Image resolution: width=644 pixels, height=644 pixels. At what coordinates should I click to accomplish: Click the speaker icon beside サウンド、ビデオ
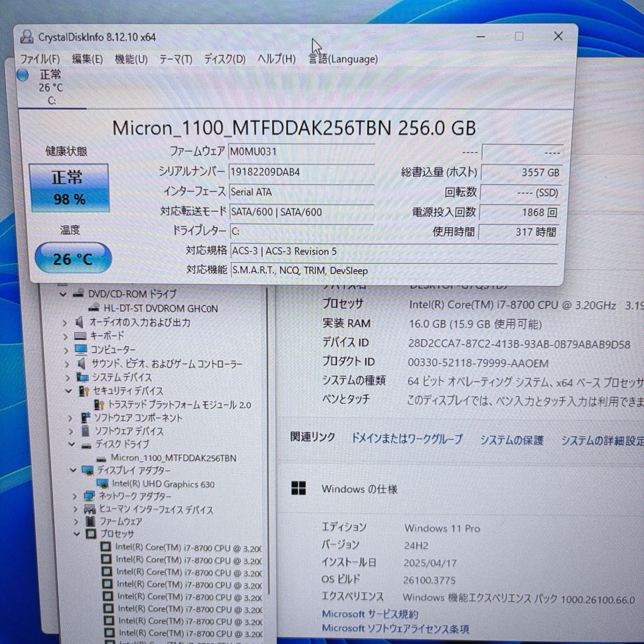[x=82, y=364]
